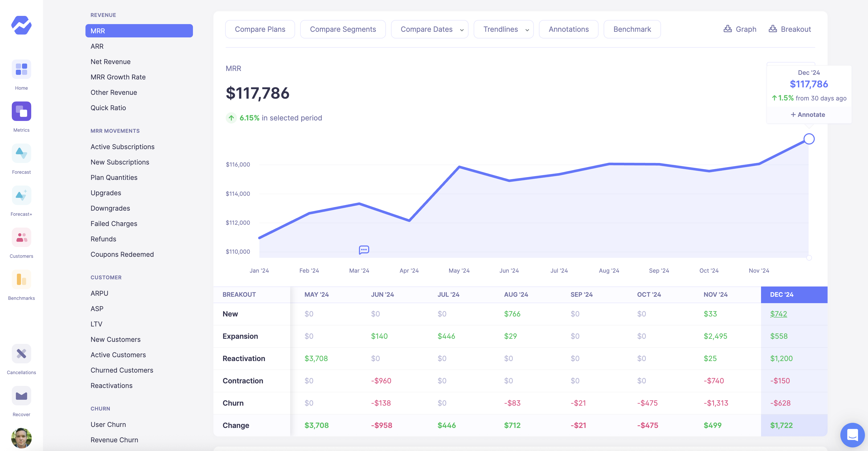
Task: Open the user profile avatar
Action: pyautogui.click(x=21, y=438)
